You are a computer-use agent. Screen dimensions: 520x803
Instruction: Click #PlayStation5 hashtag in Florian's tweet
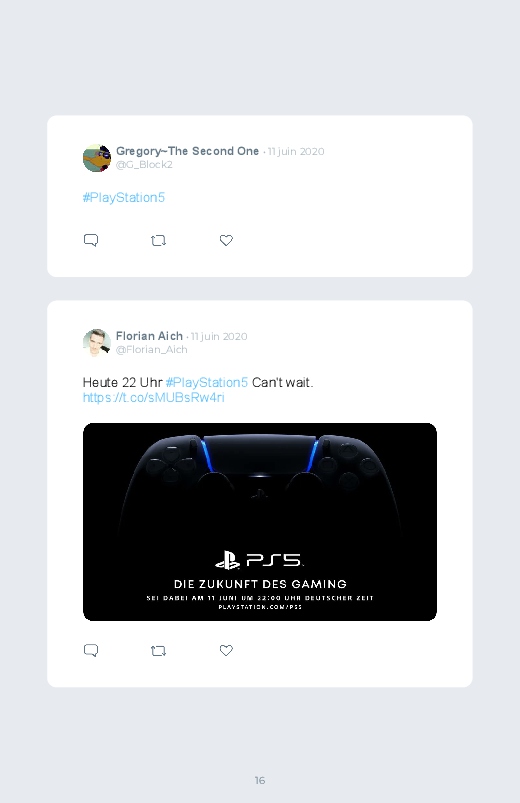pyautogui.click(x=207, y=383)
